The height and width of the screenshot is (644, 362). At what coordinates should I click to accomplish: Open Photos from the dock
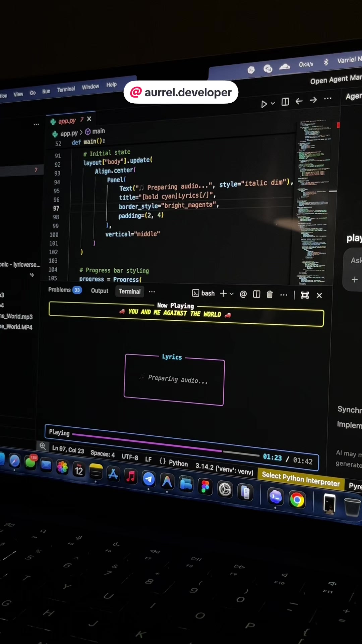click(62, 467)
